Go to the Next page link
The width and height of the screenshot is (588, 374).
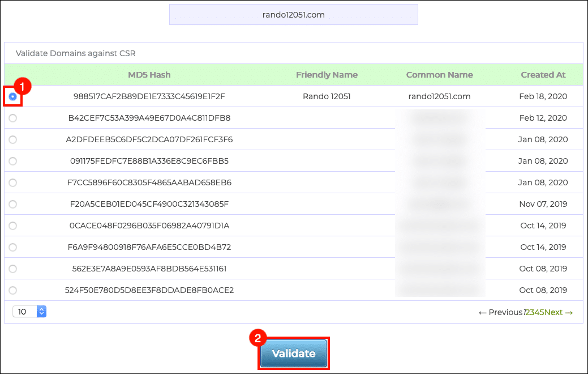click(x=559, y=312)
